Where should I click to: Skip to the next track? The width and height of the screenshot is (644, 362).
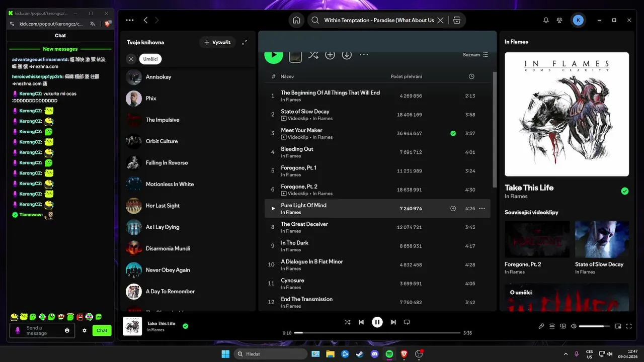393,322
